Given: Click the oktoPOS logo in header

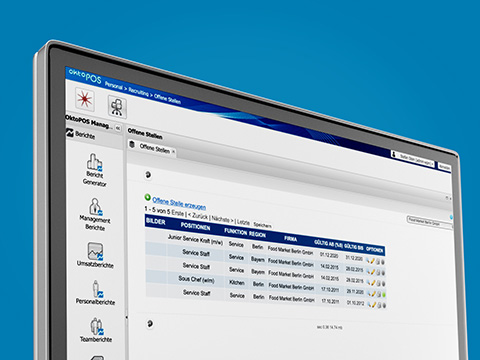Looking at the screenshot, I should (85, 76).
